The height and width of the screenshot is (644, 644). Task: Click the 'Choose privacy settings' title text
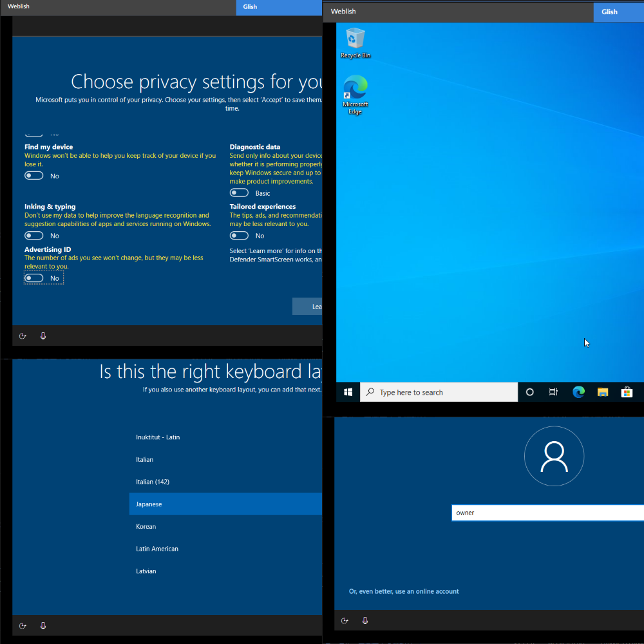tap(196, 82)
